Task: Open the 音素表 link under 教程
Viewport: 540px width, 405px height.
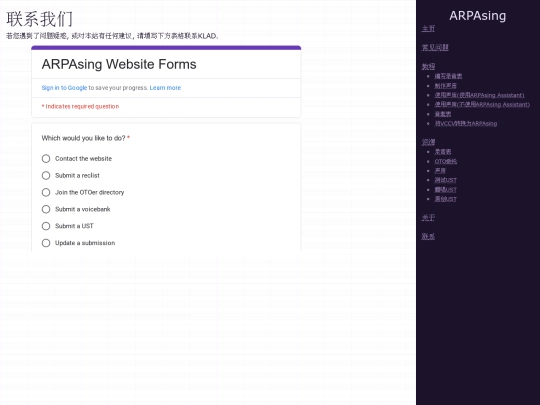Action: (443, 114)
